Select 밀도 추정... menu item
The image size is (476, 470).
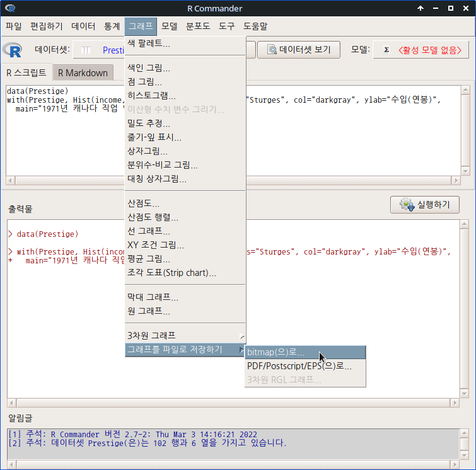coord(185,123)
